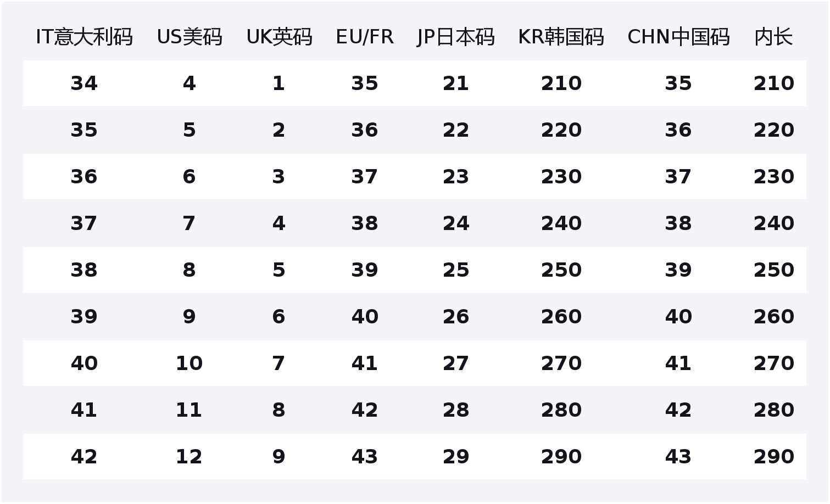Viewport: 830px width, 504px height.
Task: Click the US美码 column header
Action: point(190,37)
